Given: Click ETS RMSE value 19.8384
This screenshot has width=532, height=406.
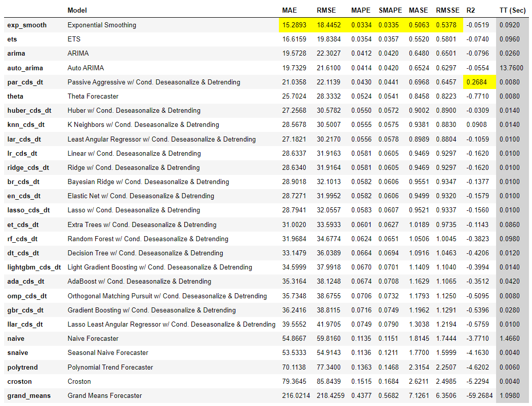Looking at the screenshot, I should [x=329, y=39].
